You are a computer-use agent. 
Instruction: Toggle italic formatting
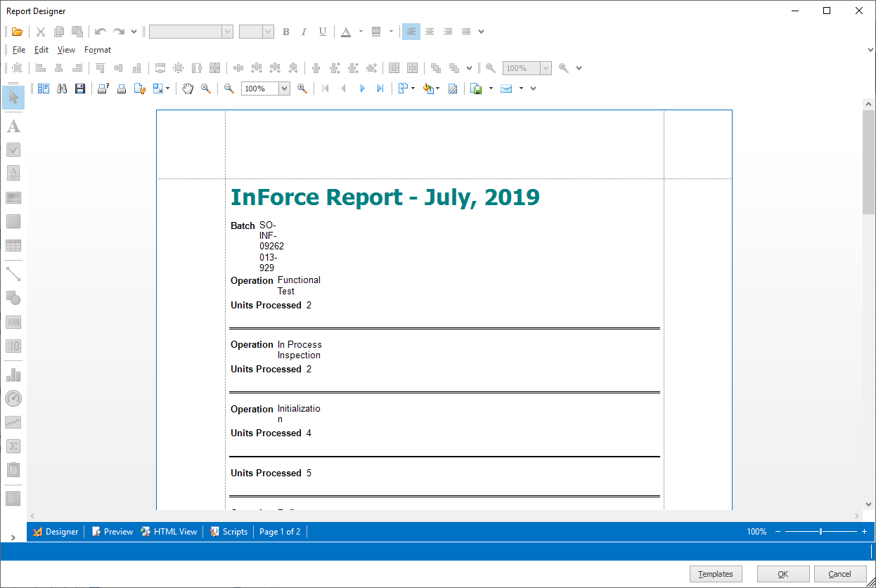click(304, 31)
